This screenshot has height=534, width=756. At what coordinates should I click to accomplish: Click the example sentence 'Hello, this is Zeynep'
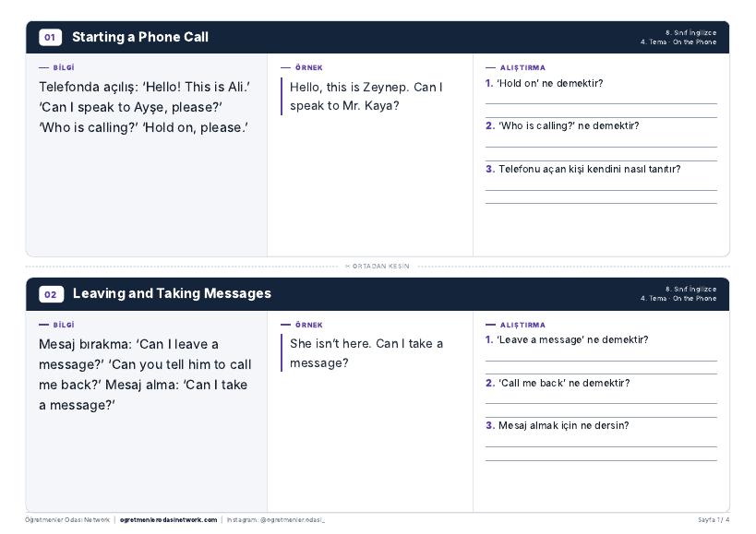(366, 96)
